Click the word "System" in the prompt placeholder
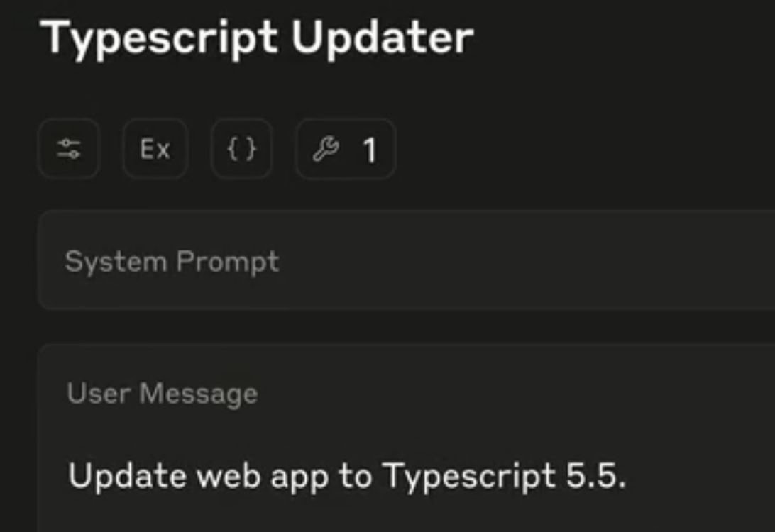 (116, 262)
